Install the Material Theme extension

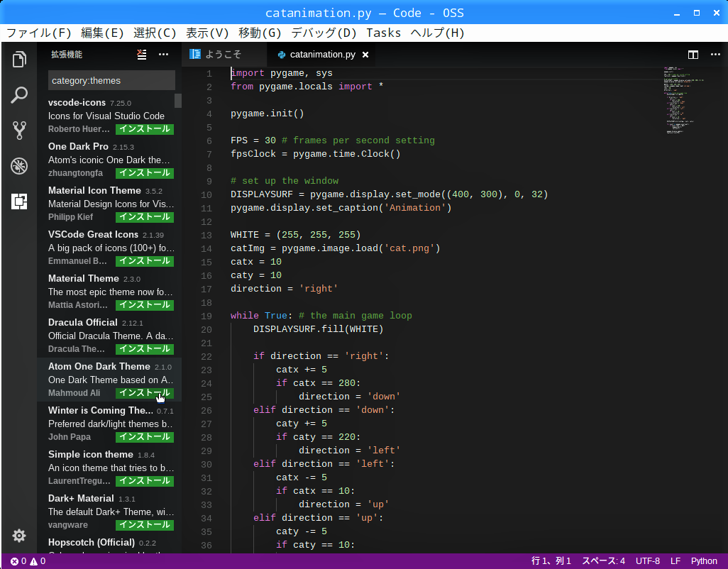click(145, 305)
